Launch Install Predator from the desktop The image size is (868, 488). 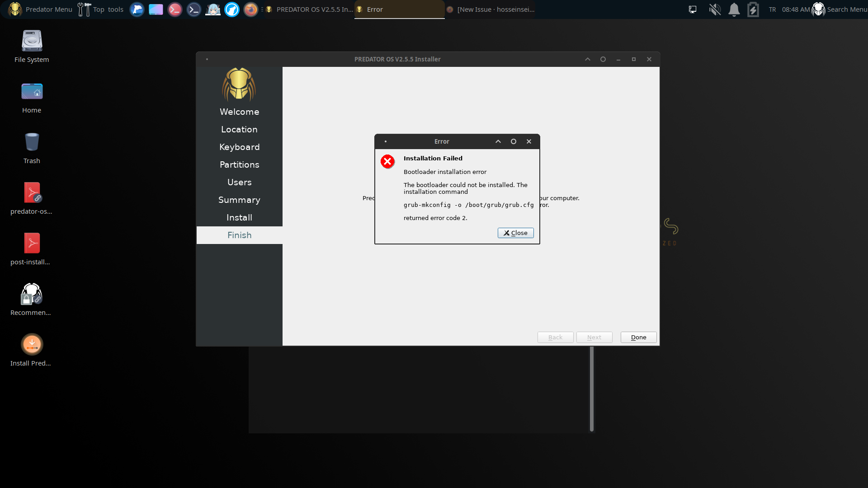tap(31, 344)
